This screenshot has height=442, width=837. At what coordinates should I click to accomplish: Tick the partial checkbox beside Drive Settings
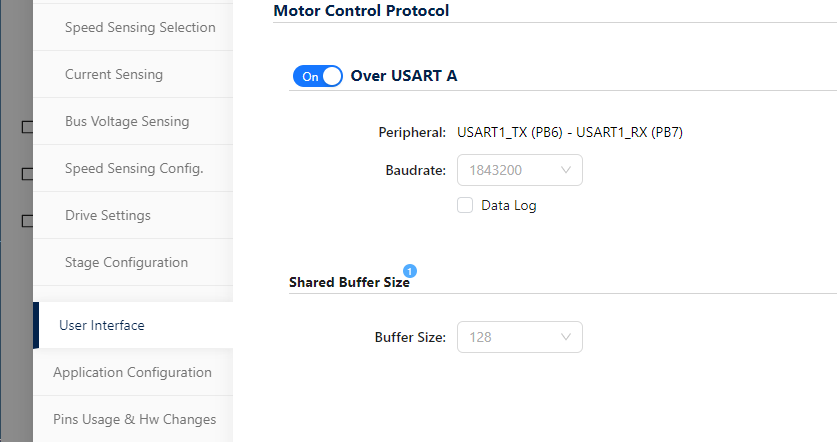[x=28, y=221]
